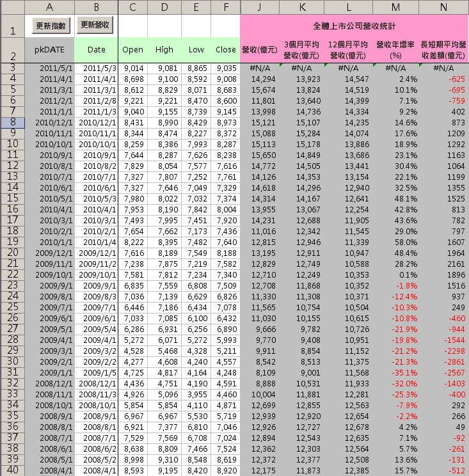
Task: Select High value 9,100 in row 4
Action: click(x=164, y=79)
